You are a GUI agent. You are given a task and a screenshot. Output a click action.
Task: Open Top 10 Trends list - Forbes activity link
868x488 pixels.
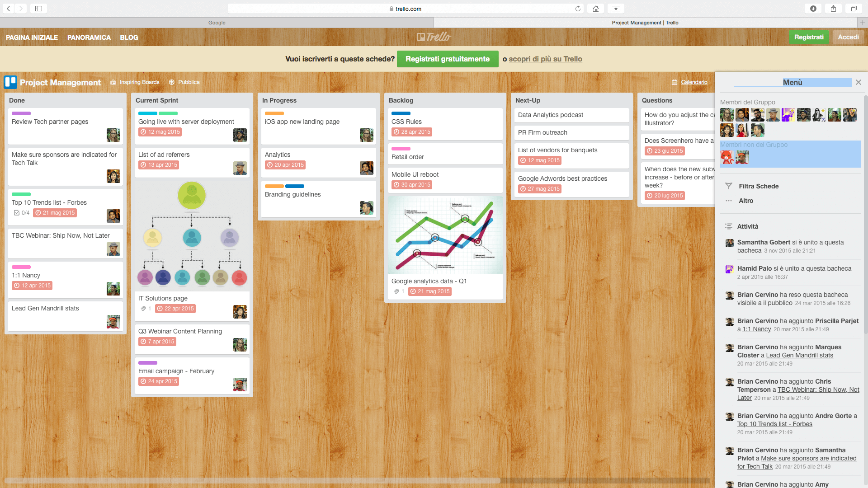click(774, 424)
